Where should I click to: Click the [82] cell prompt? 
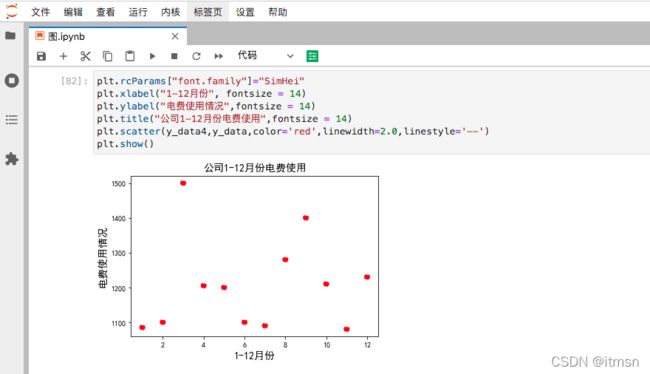[74, 81]
